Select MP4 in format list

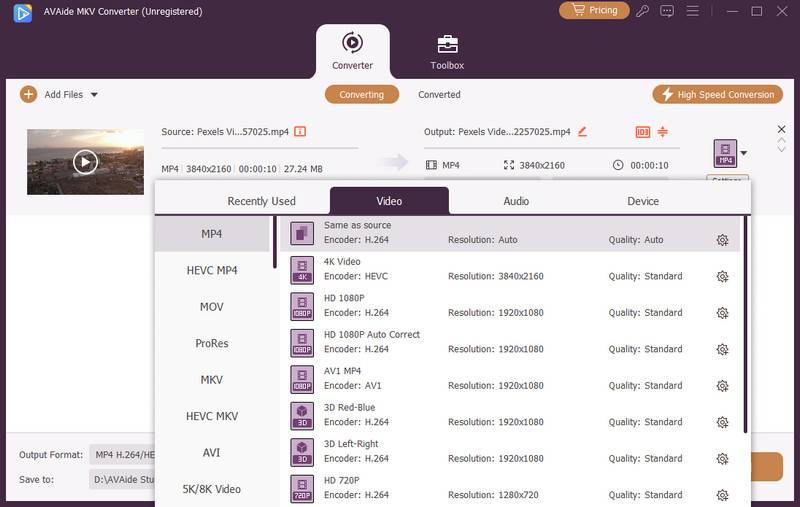[212, 234]
